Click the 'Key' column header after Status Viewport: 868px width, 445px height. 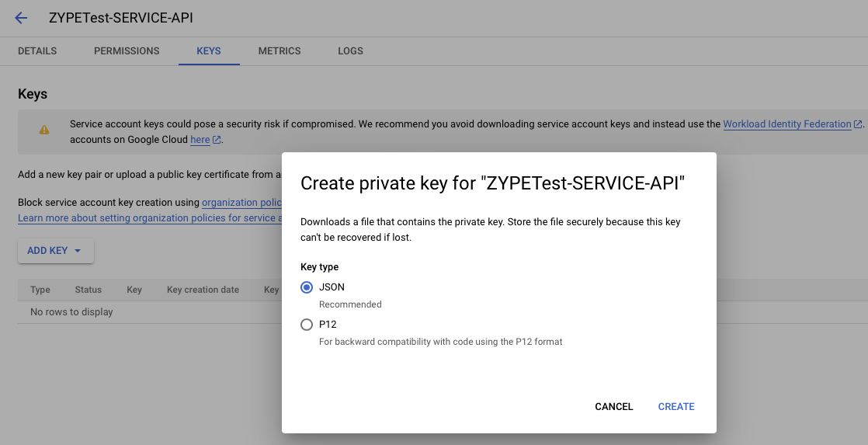pyautogui.click(x=134, y=290)
